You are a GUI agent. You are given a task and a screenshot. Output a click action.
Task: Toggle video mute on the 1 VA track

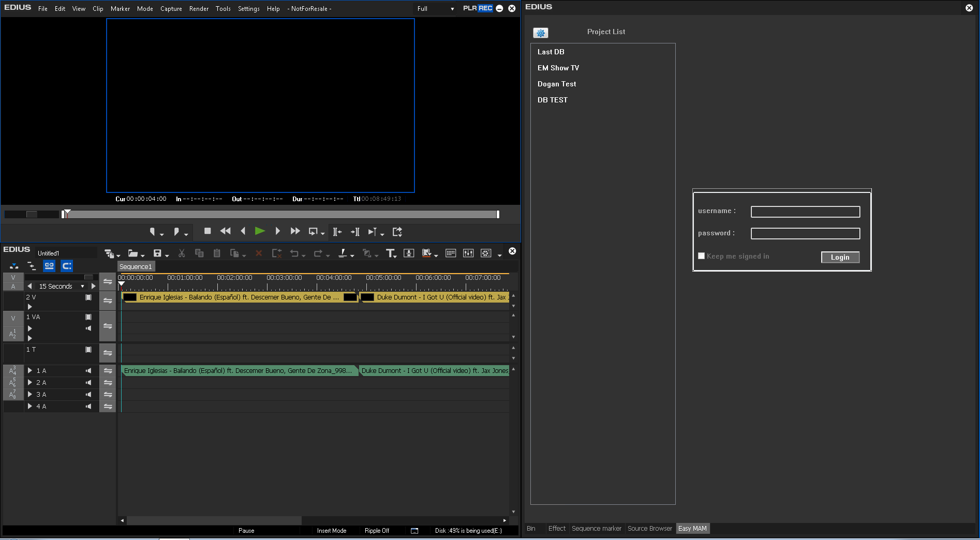[x=88, y=317]
